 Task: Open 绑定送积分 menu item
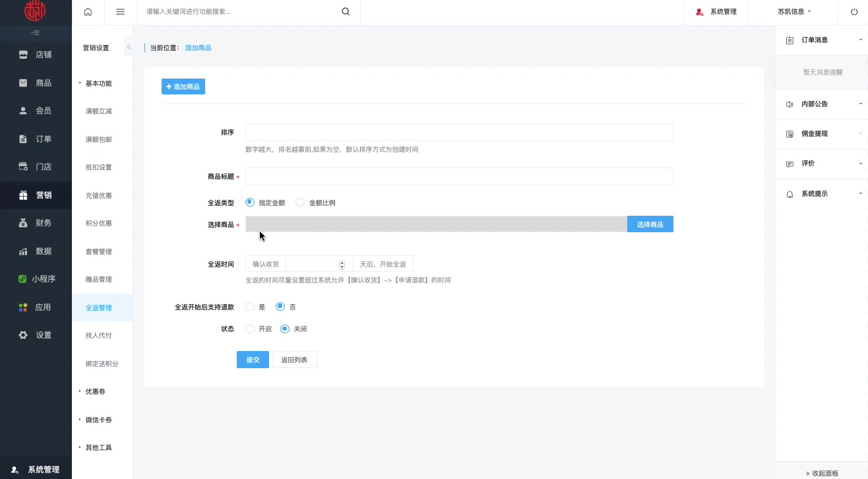tap(102, 364)
